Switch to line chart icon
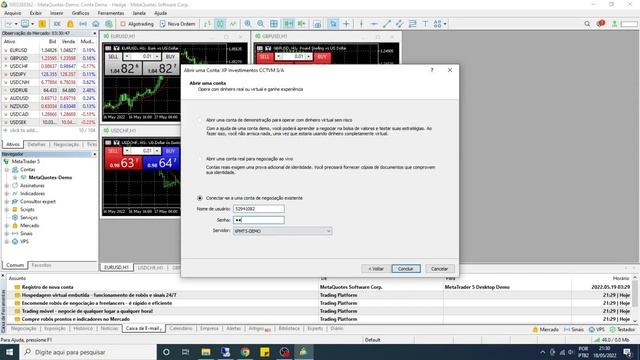The height and width of the screenshot is (360, 640). pos(233,24)
